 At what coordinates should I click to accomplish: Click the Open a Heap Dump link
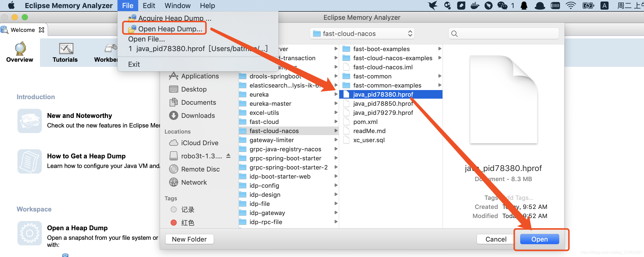coord(77,228)
